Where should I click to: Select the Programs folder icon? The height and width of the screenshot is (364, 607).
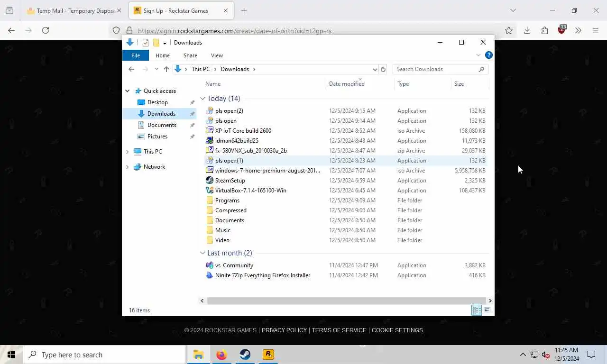[210, 200]
